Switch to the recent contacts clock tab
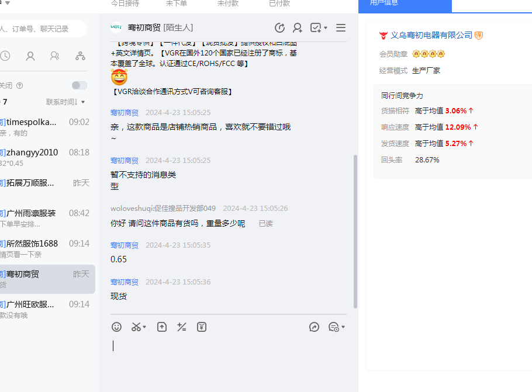 click(5, 56)
